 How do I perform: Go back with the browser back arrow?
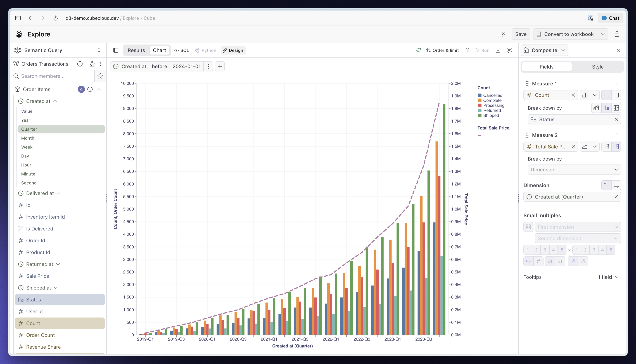tap(30, 18)
